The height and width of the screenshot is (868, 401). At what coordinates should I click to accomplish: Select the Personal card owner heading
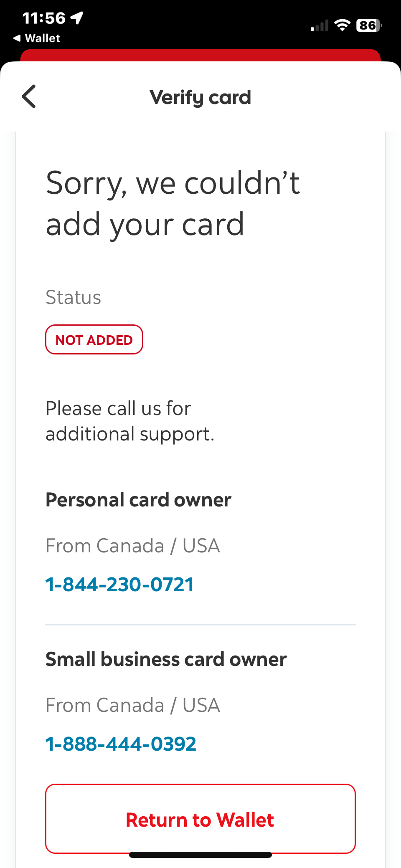tap(138, 499)
